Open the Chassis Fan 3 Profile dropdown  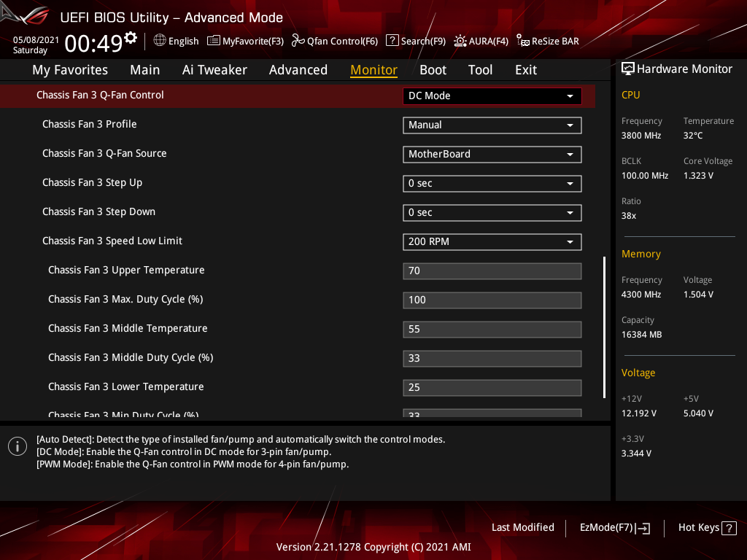coord(492,125)
